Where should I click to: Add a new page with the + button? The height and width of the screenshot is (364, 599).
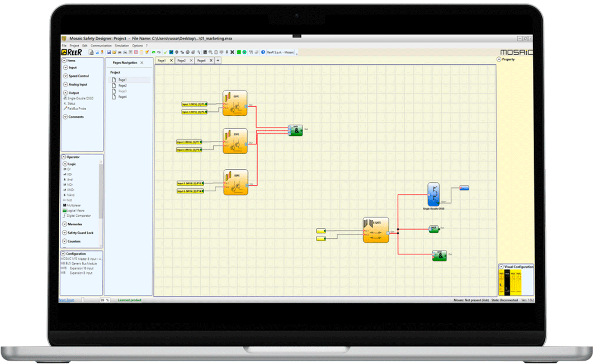tap(217, 60)
